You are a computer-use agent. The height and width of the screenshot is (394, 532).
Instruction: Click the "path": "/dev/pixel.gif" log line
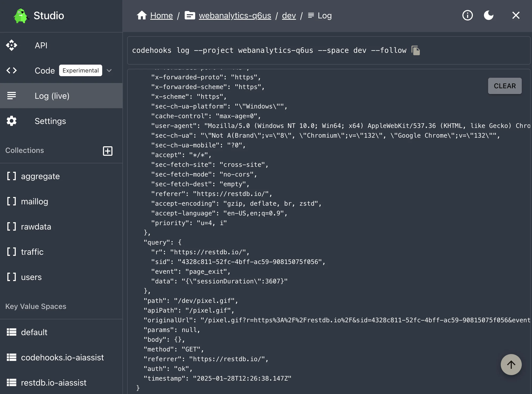tap(191, 300)
